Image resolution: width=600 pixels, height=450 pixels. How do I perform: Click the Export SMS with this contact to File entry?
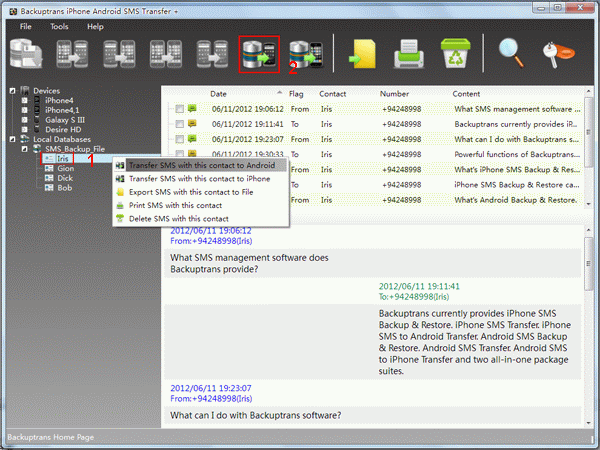[201, 192]
